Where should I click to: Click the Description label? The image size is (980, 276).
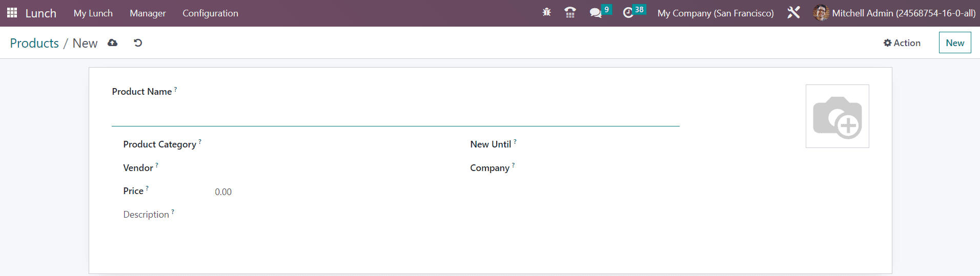(x=146, y=215)
